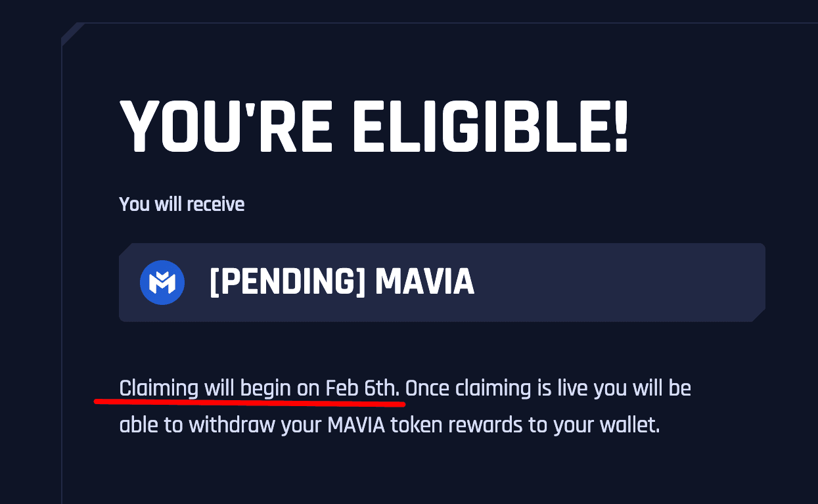Viewport: 818px width, 504px height.
Task: Click the phrase "you will be" ending first line
Action: tap(643, 389)
